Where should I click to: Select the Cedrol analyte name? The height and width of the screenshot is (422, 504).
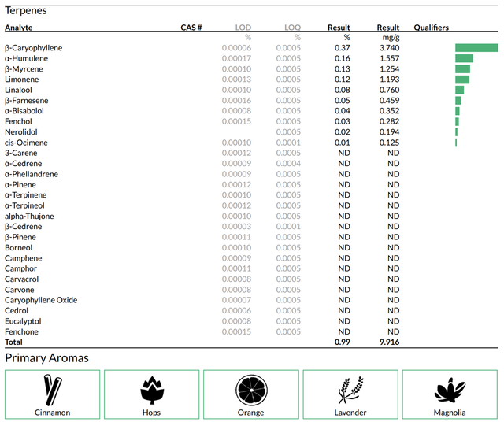click(17, 311)
